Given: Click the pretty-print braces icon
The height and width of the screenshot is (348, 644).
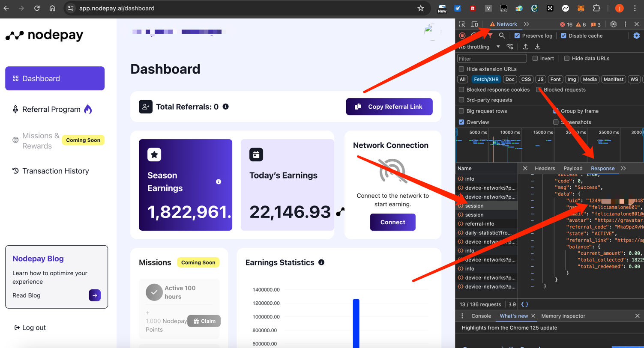Looking at the screenshot, I should 525,304.
